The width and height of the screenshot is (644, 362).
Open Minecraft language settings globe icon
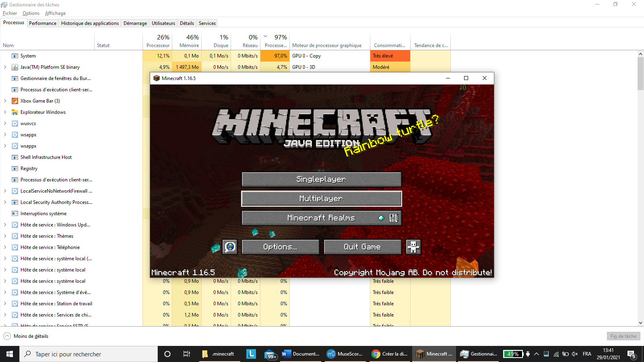230,247
